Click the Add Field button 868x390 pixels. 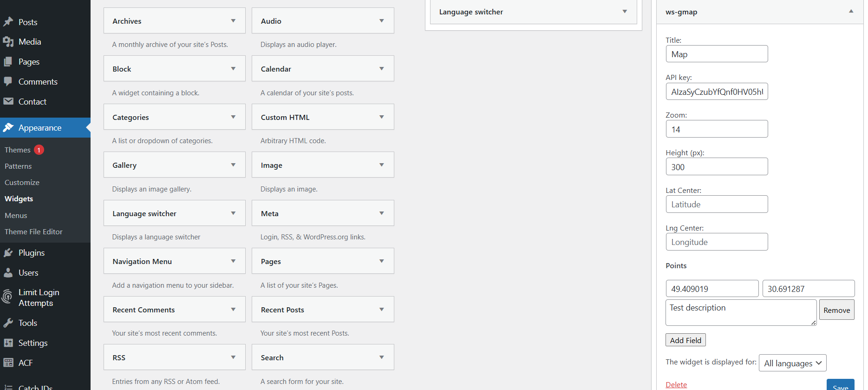tap(685, 340)
